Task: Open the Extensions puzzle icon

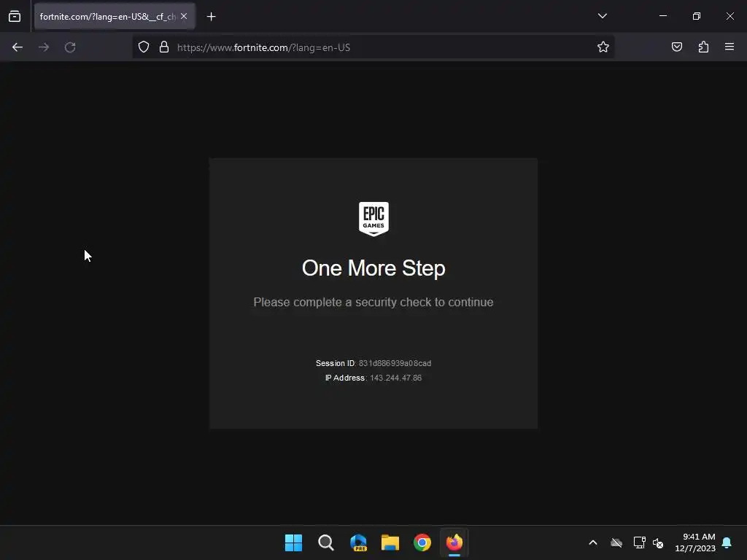Action: tap(703, 47)
